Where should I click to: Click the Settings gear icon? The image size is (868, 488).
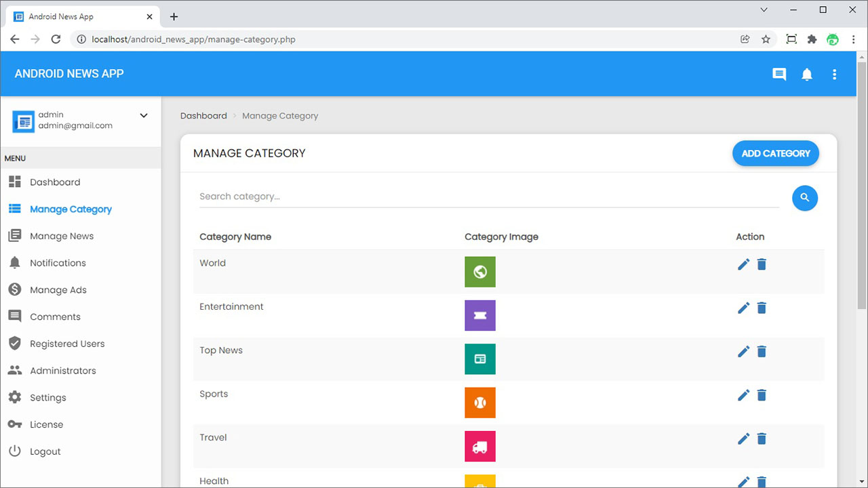(15, 397)
